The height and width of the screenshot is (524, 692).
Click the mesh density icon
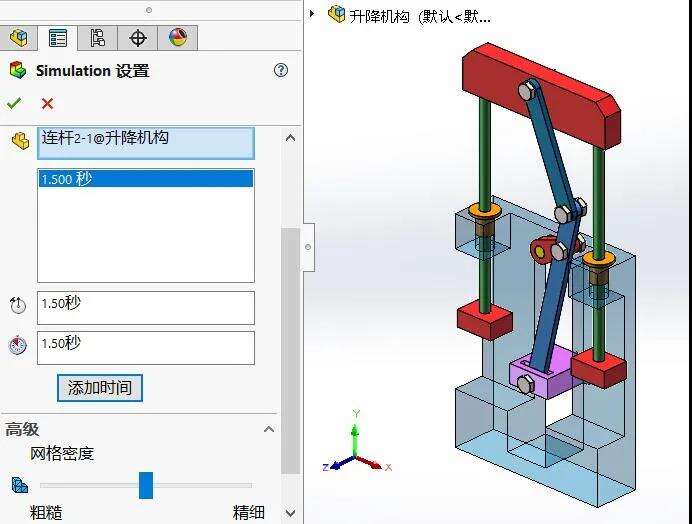pyautogui.click(x=20, y=485)
